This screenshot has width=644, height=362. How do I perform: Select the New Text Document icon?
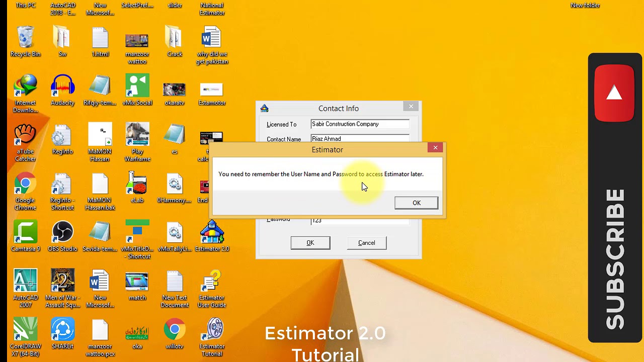[x=175, y=282]
